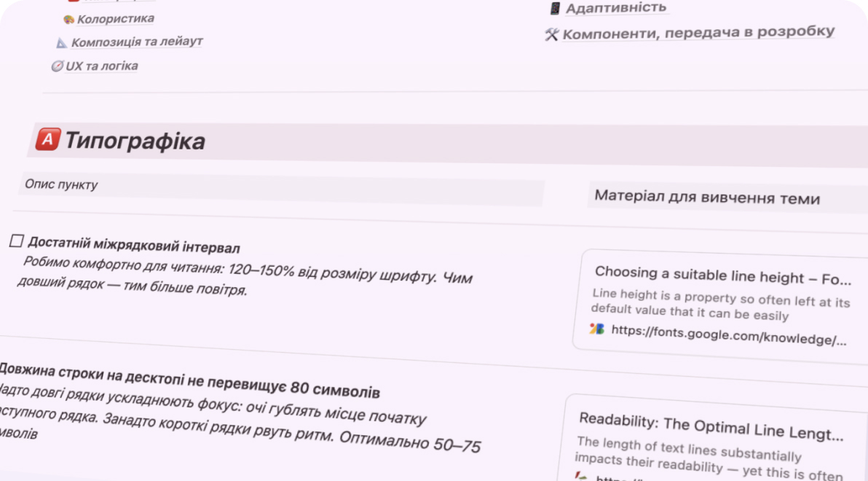868x481 pixels.
Task: Open the Колористика page link
Action: [116, 19]
